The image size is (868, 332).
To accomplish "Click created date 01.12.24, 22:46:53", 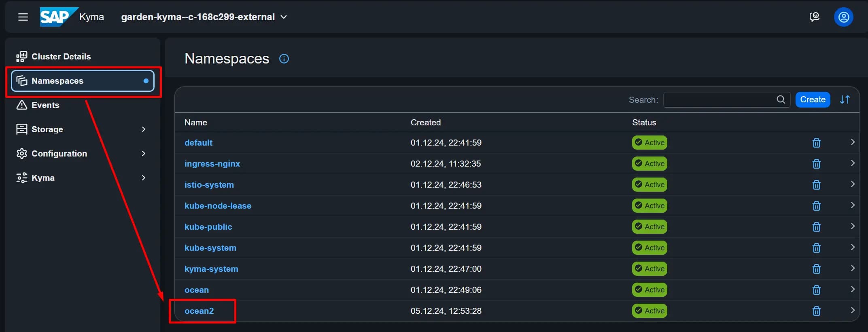I will tap(446, 185).
